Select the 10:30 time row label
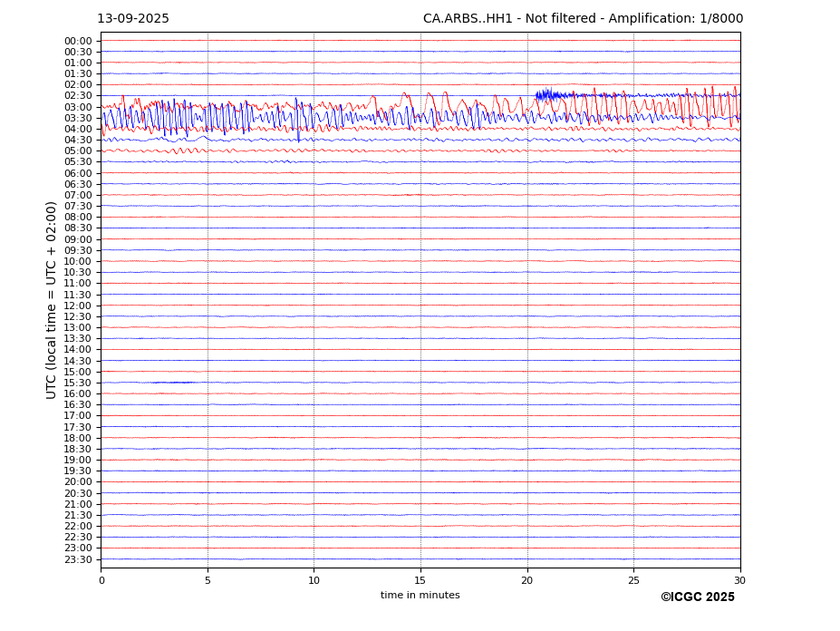Screen dimensions: 840x631 tap(78, 272)
